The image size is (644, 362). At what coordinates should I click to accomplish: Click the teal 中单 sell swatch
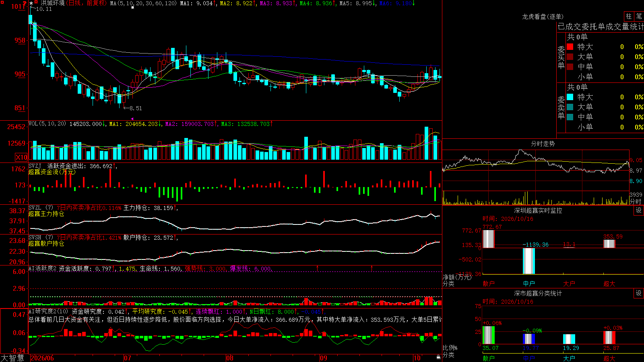(x=570, y=117)
